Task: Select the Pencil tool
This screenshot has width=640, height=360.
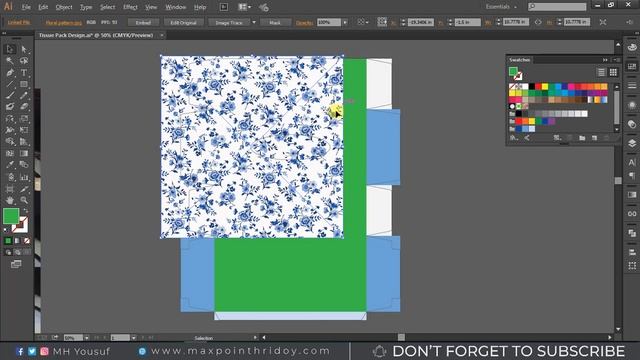Action: [24, 96]
